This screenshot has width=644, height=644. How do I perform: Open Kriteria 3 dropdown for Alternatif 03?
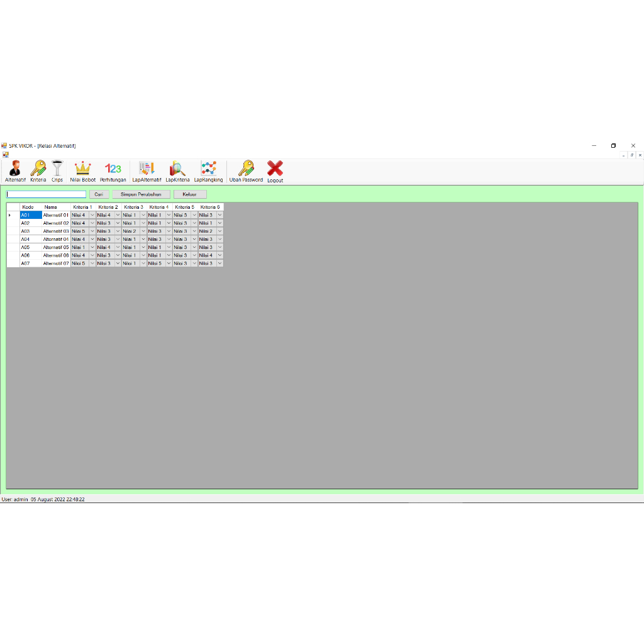click(x=143, y=231)
